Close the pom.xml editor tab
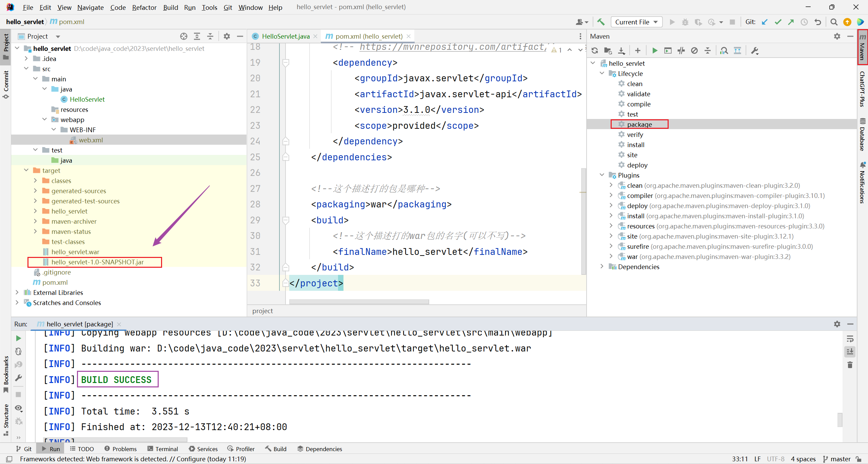Viewport: 868px width, 464px height. click(x=409, y=36)
